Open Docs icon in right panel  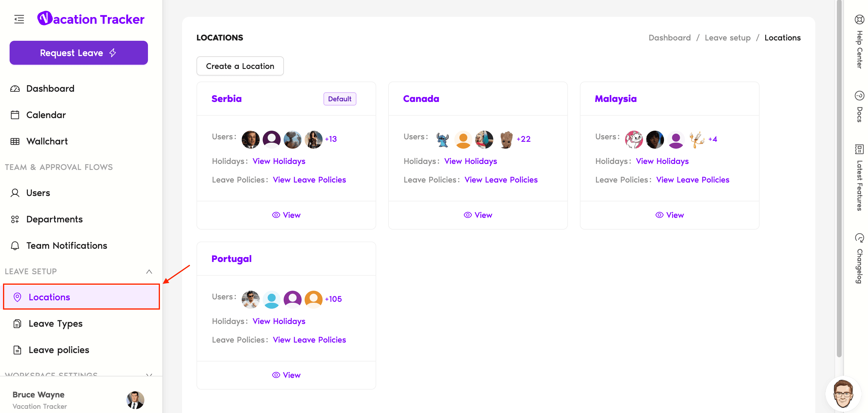click(x=859, y=96)
